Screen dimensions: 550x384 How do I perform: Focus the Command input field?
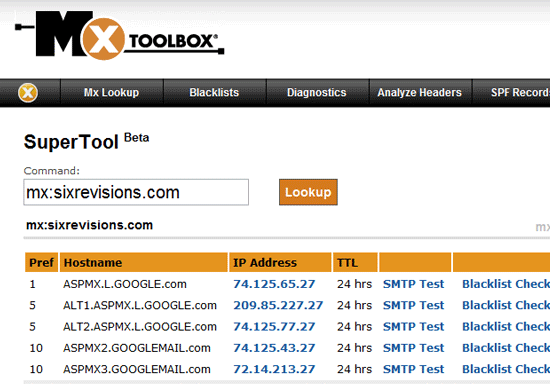pyautogui.click(x=136, y=192)
